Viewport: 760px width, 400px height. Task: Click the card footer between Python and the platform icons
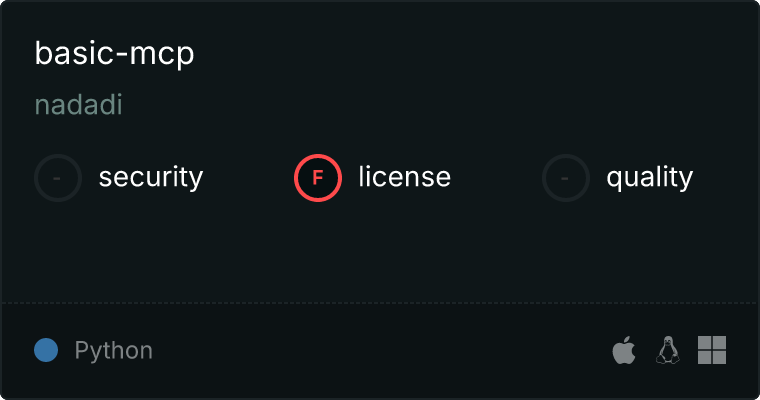click(x=383, y=350)
